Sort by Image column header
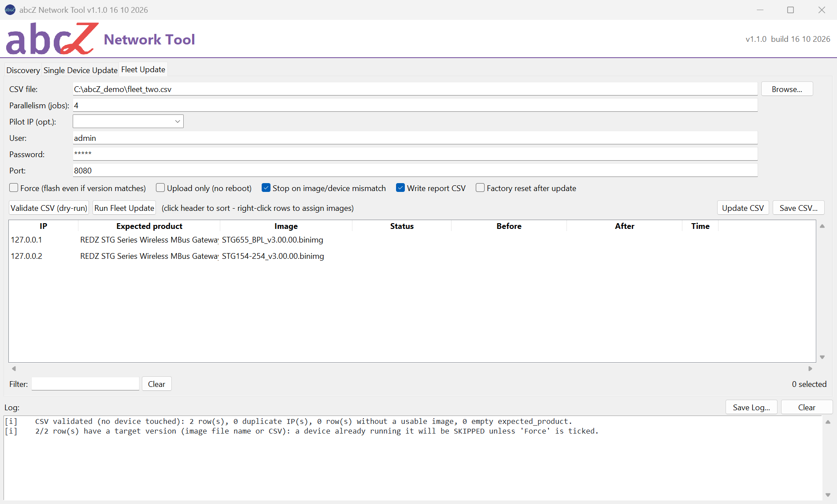837x504 pixels. 286,226
